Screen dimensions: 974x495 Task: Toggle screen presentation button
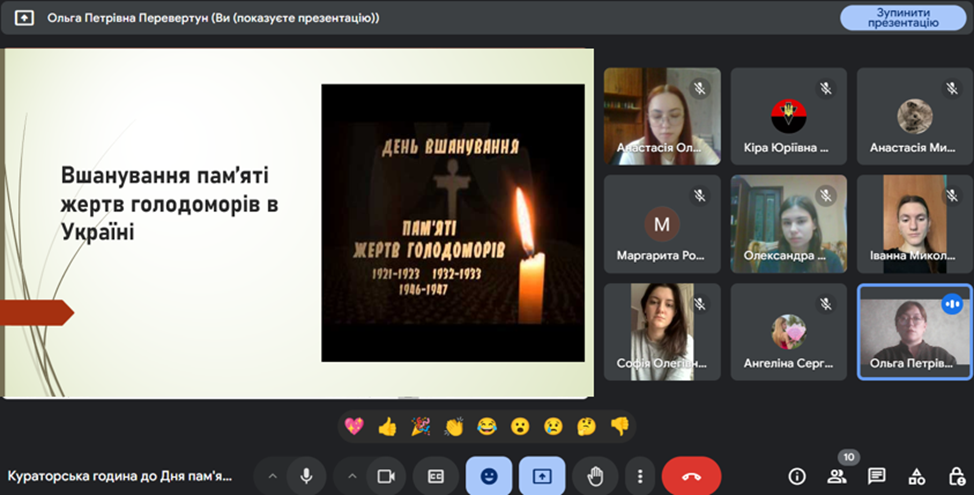pos(542,476)
